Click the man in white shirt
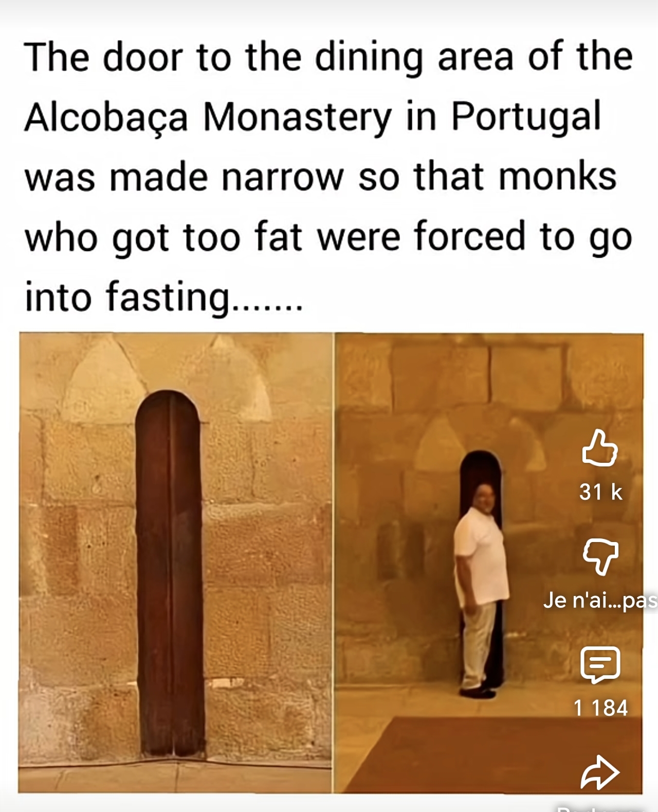 (x=480, y=590)
